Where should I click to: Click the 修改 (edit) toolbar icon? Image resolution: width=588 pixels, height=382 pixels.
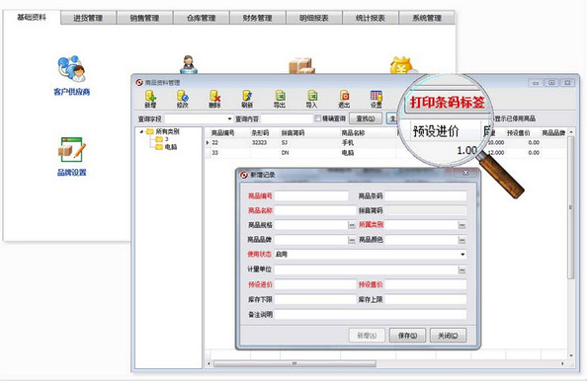[x=183, y=99]
